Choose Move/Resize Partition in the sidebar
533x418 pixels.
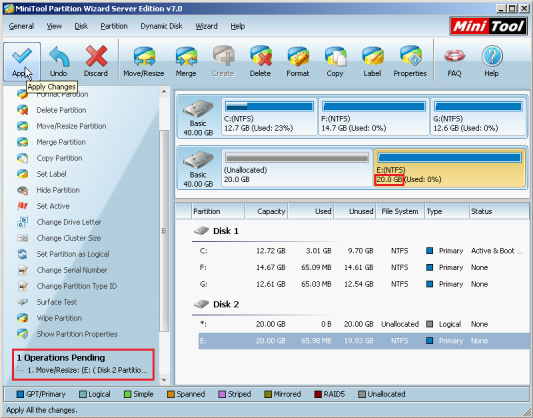click(x=71, y=126)
